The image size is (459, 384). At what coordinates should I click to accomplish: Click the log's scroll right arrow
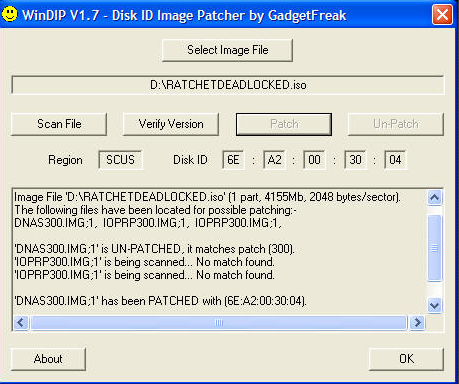click(x=417, y=322)
